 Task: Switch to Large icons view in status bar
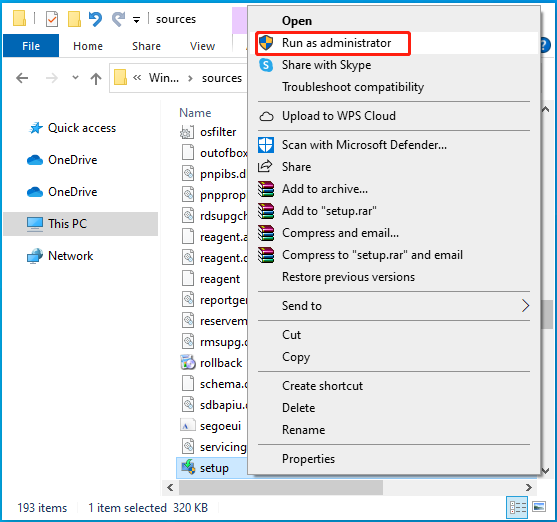[539, 507]
